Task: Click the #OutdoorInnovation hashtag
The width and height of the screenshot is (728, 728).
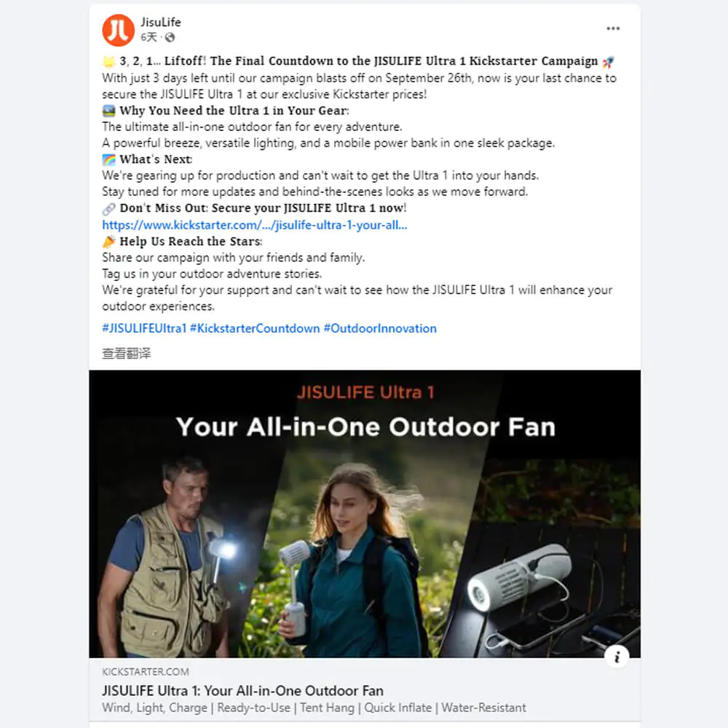Action: [x=380, y=328]
